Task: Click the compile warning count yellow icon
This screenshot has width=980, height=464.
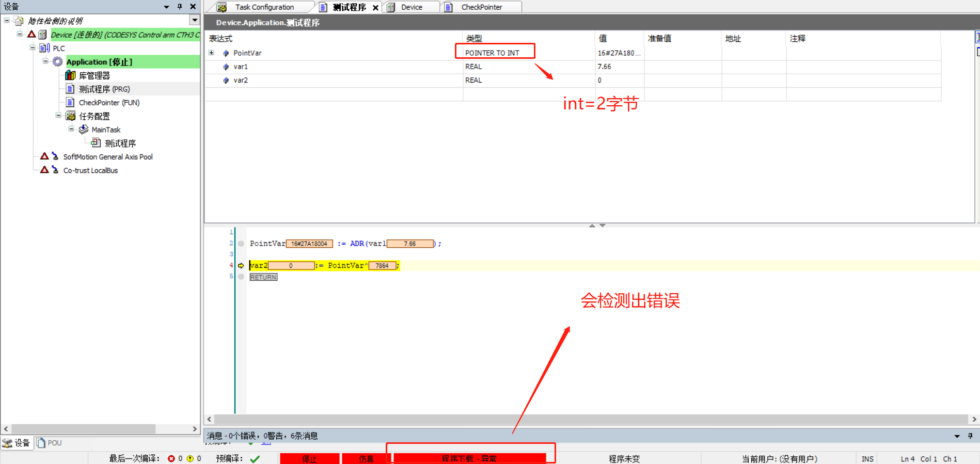Action: 190,458
